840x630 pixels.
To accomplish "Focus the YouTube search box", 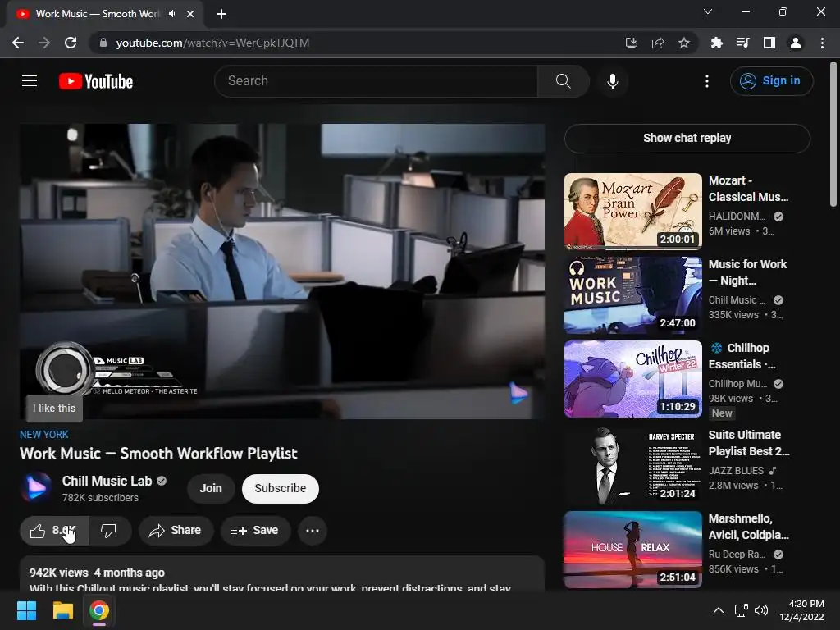I will [x=376, y=81].
